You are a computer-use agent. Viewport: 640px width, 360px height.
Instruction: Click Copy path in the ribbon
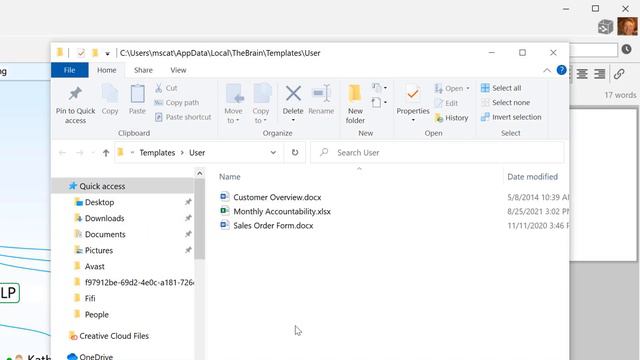[177, 102]
